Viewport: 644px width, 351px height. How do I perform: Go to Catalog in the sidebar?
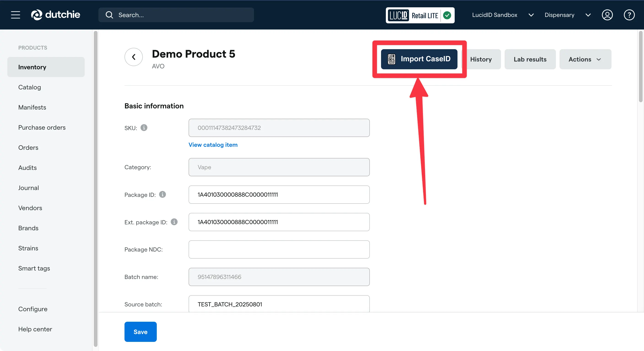[30, 87]
